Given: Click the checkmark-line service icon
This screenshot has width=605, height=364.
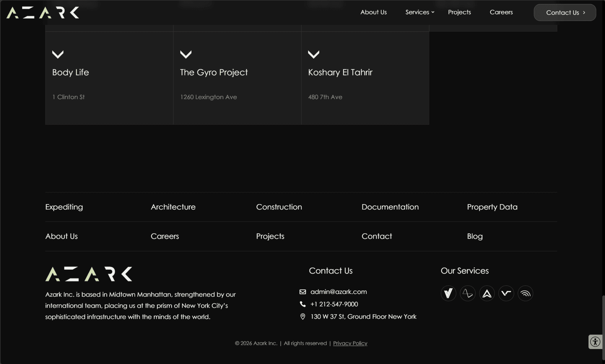Looking at the screenshot, I should point(506,293).
